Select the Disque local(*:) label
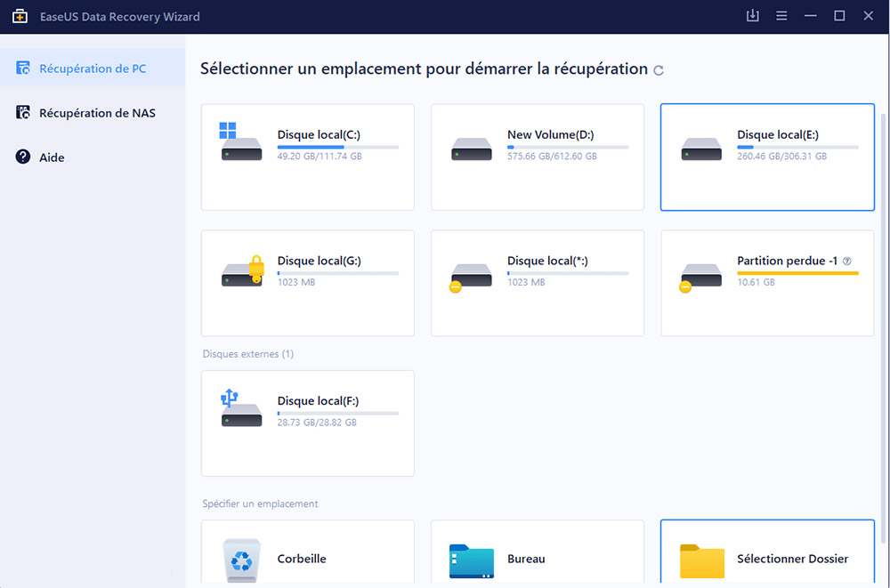Screen dimensions: 890x588 coord(547,261)
